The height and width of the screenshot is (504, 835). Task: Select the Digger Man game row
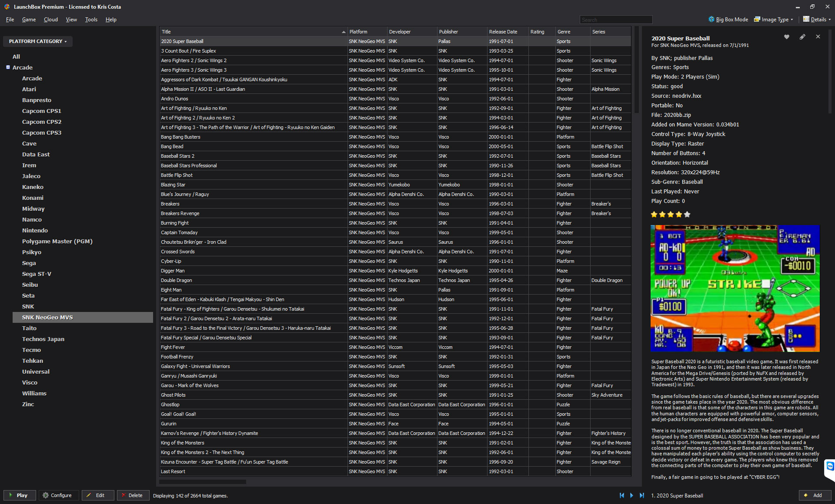click(395, 271)
